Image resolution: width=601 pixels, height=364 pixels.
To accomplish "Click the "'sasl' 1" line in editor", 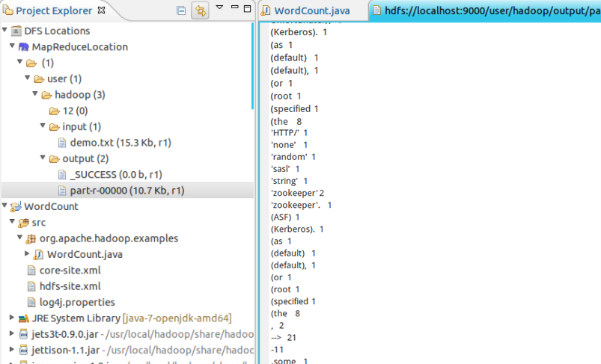I will click(x=285, y=169).
